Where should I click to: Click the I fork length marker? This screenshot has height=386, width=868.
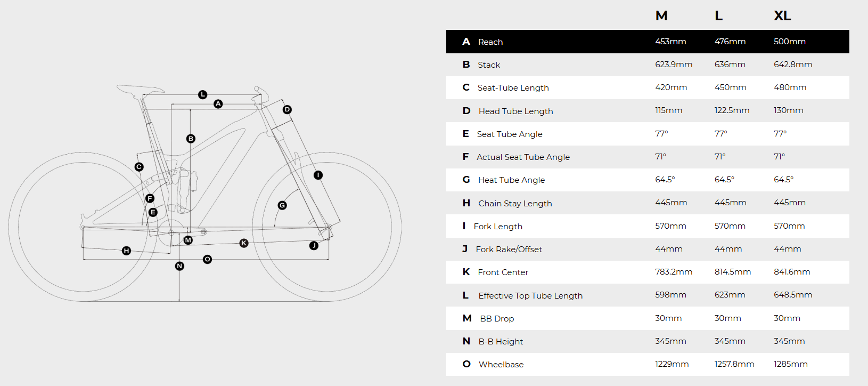[x=318, y=175]
